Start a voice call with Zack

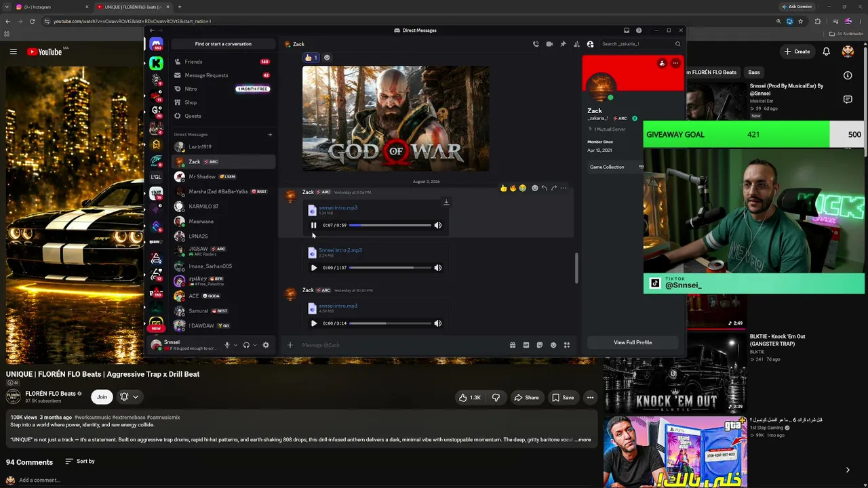pos(536,44)
